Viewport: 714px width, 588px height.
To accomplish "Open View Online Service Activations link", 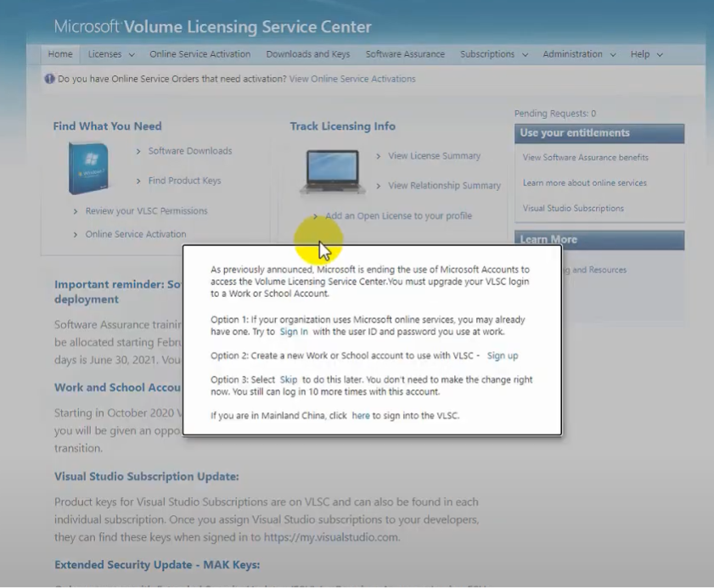I will (352, 79).
